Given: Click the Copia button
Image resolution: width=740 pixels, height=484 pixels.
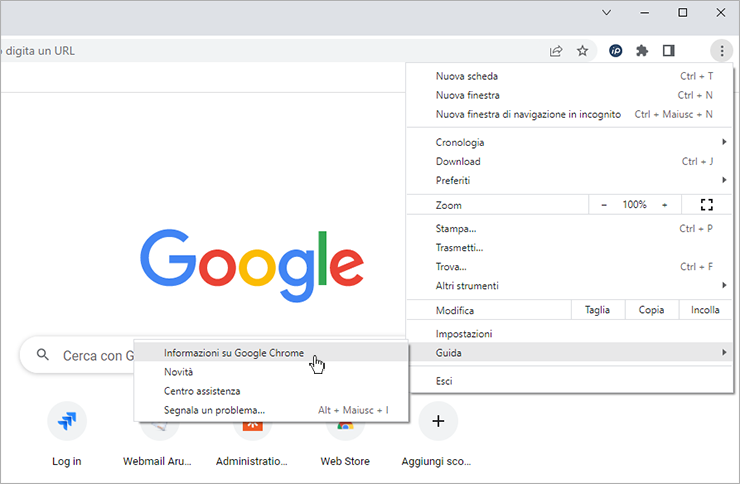Looking at the screenshot, I should 651,310.
